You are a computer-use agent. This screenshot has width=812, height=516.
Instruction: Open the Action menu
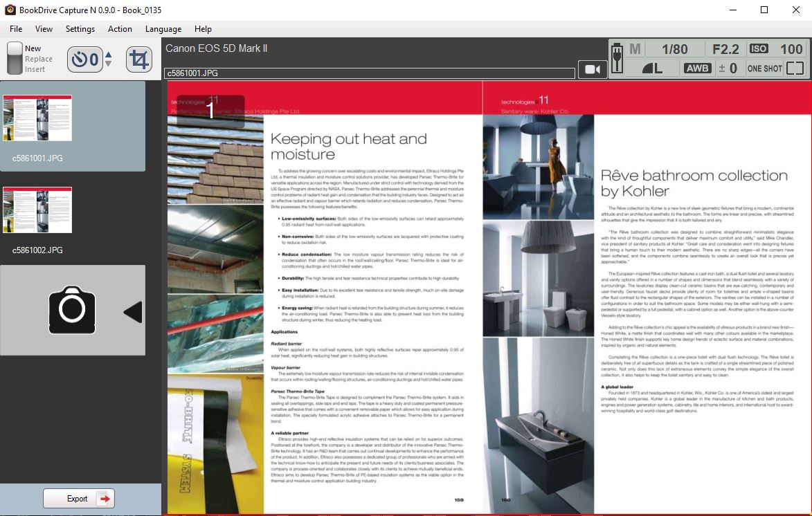120,29
